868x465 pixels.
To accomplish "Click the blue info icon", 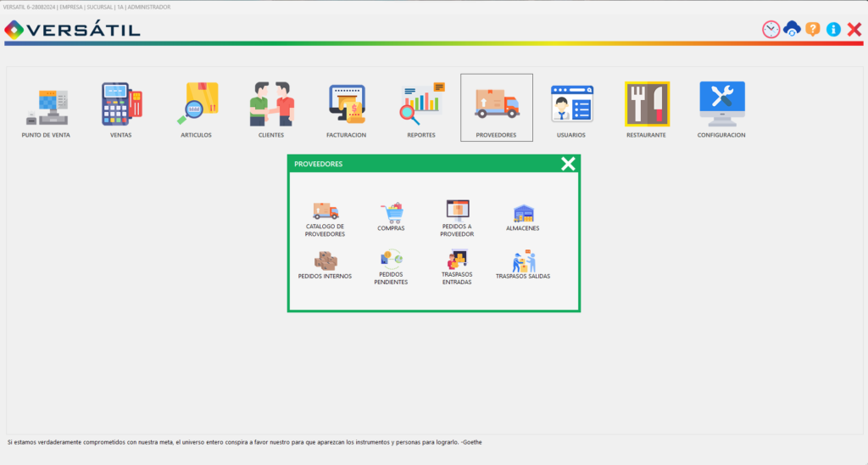I will point(834,30).
